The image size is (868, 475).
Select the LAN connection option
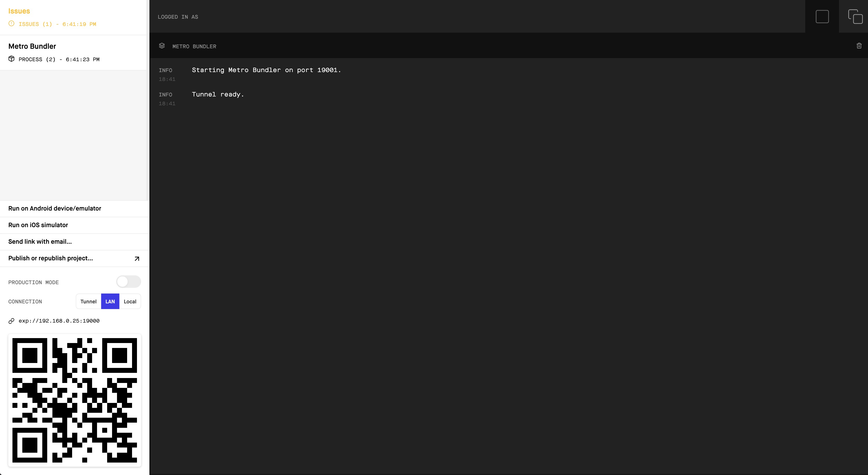[x=110, y=302]
